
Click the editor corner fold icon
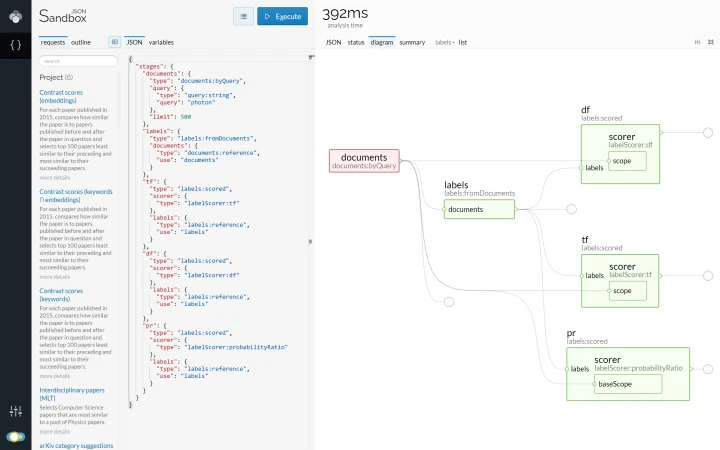pyautogui.click(x=311, y=57)
